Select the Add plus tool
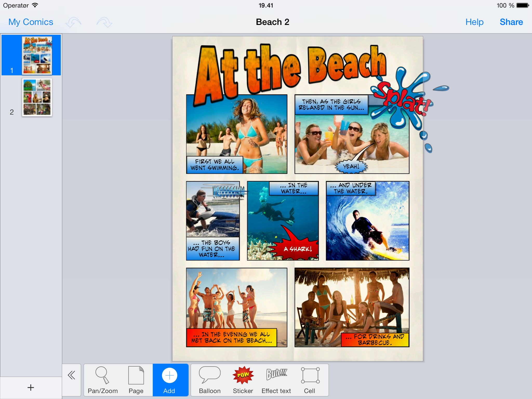The image size is (532, 399). click(x=170, y=380)
